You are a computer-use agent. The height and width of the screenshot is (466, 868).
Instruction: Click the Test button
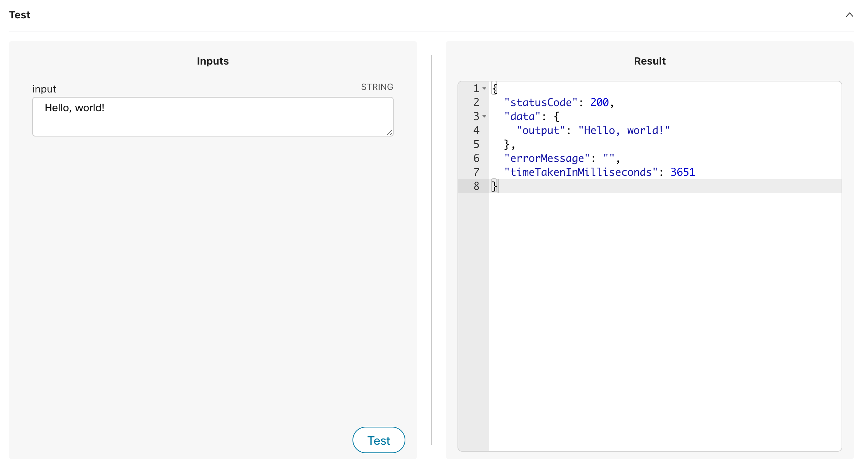coord(379,440)
